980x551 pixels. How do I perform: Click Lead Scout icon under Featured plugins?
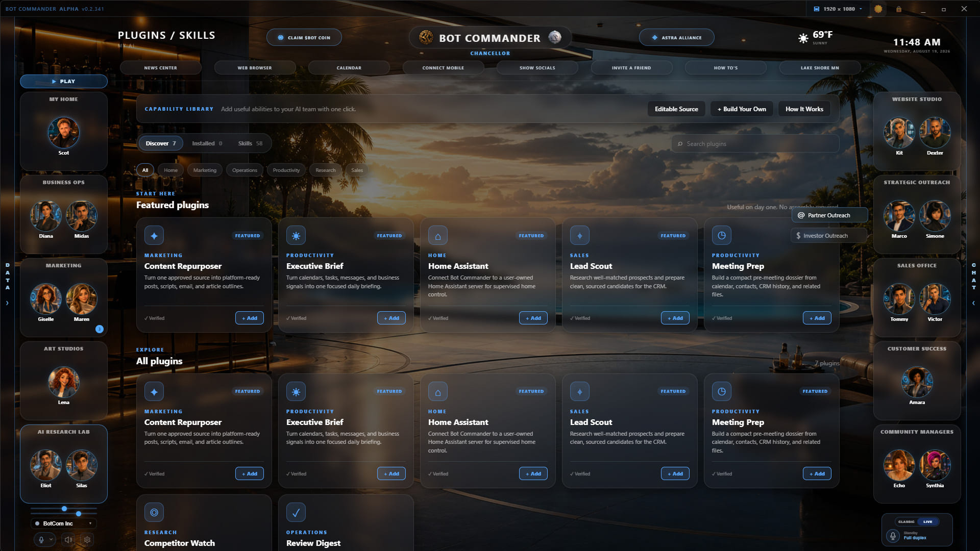click(580, 236)
